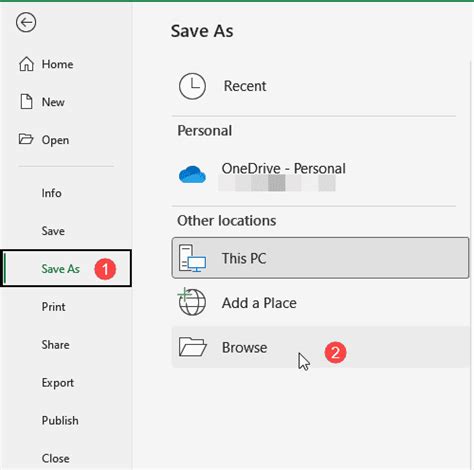The width and height of the screenshot is (474, 470).
Task: Choose Open from the sidebar
Action: tap(55, 140)
